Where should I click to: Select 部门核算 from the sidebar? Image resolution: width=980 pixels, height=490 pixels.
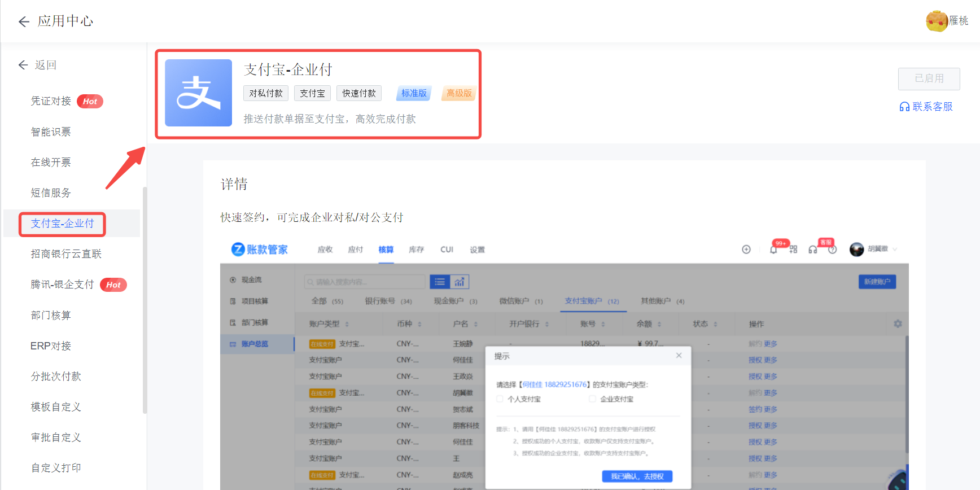(51, 315)
